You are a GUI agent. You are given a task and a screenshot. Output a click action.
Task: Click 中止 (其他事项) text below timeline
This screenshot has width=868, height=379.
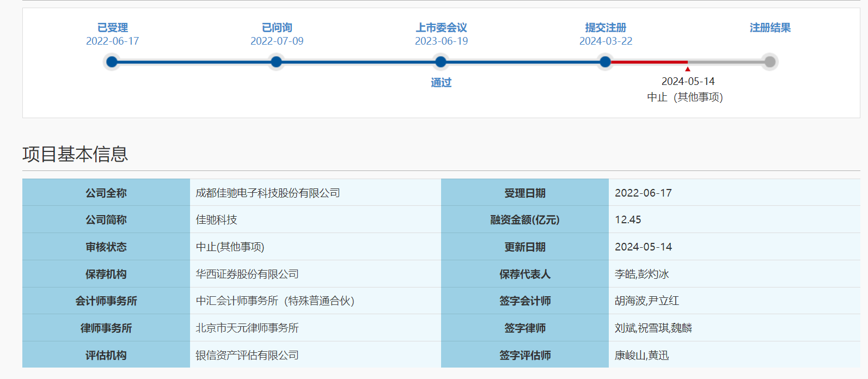[684, 97]
